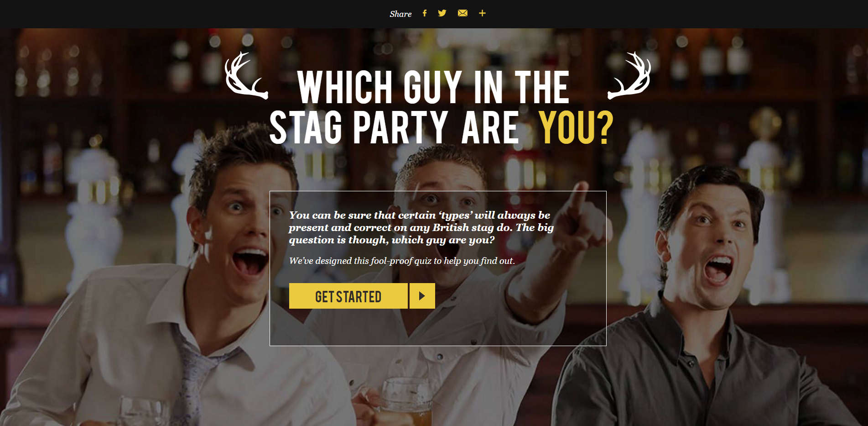The height and width of the screenshot is (426, 868).
Task: Select the yellow YOU? word
Action: pyautogui.click(x=576, y=127)
